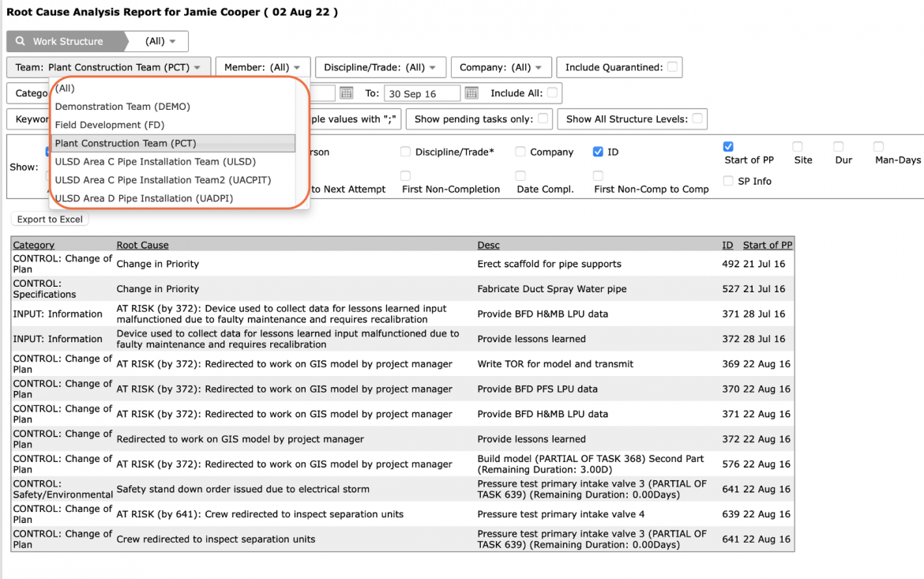Screen dimensions: 924x579
Task: Enable the Man-Days column checkbox
Action: click(x=879, y=146)
